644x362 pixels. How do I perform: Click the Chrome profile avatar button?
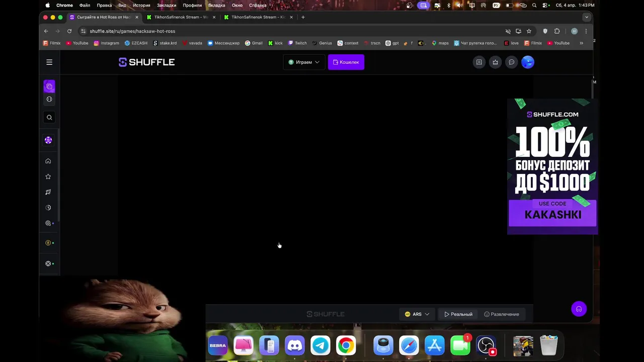point(574,31)
